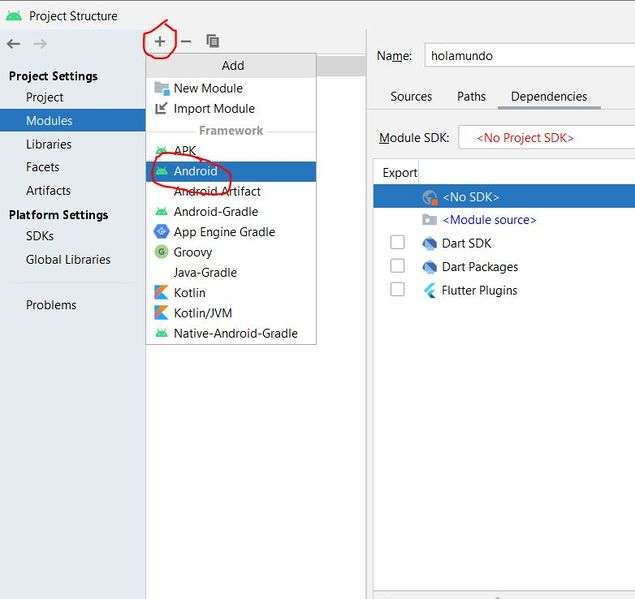This screenshot has height=599, width=635.
Task: Select the <No SDK> dependency row
Action: (504, 197)
